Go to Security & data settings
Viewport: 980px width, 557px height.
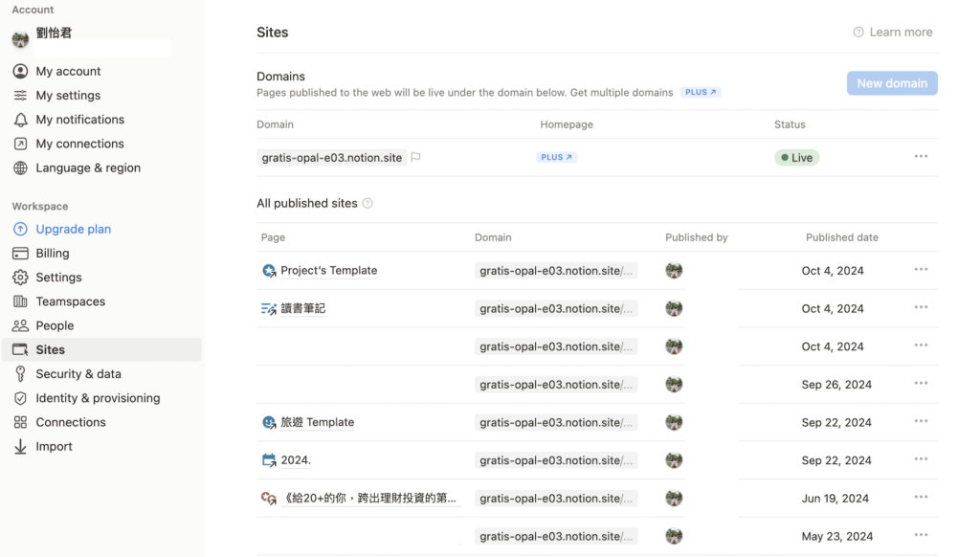click(x=78, y=374)
